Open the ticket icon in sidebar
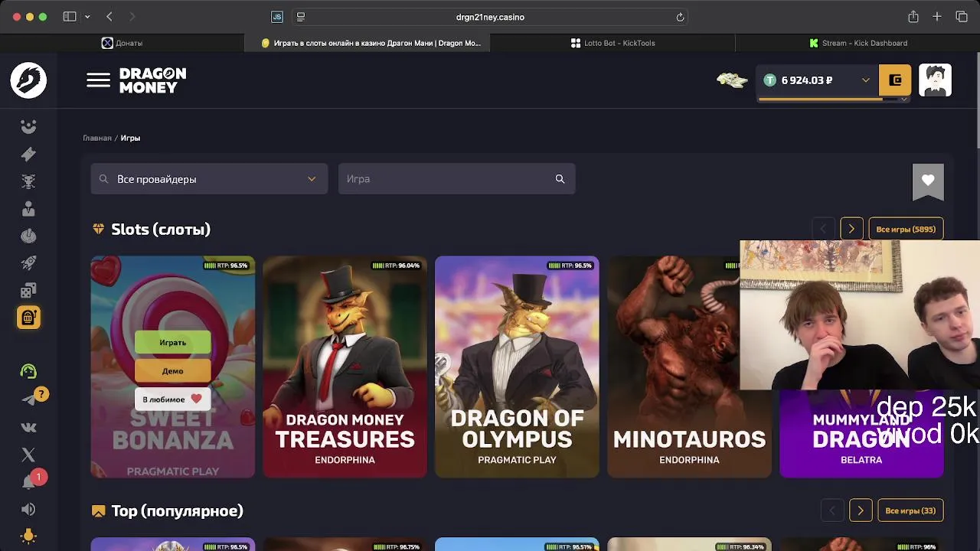 [28, 154]
